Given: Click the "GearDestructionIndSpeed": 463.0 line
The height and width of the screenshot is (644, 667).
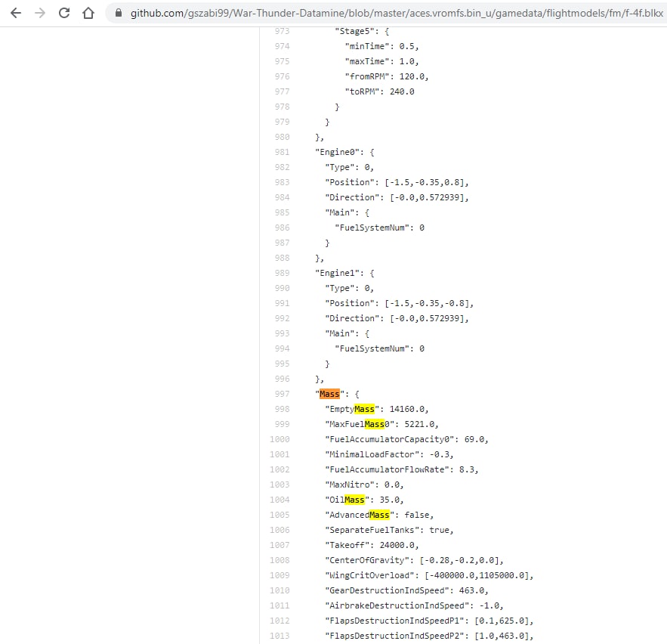Looking at the screenshot, I should 406,590.
